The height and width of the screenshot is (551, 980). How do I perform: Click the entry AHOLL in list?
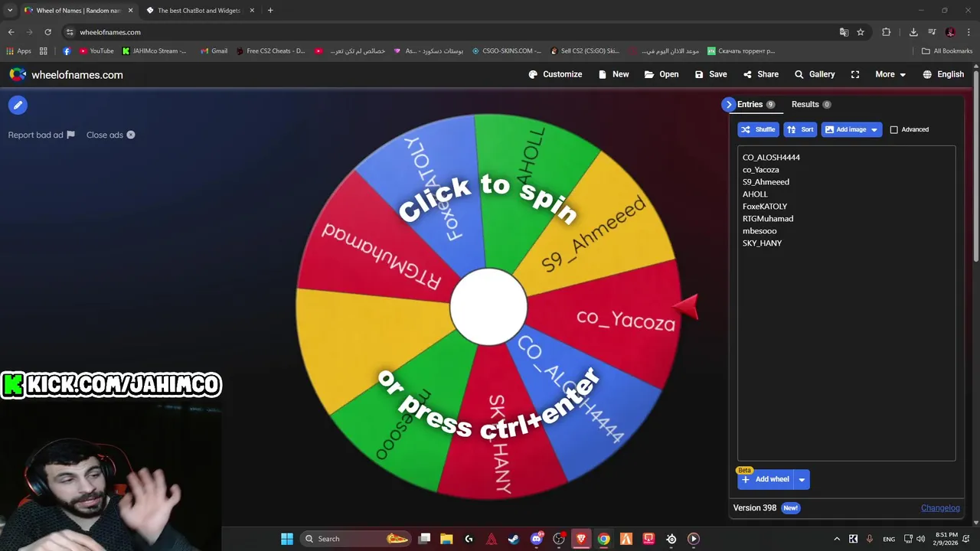(755, 194)
